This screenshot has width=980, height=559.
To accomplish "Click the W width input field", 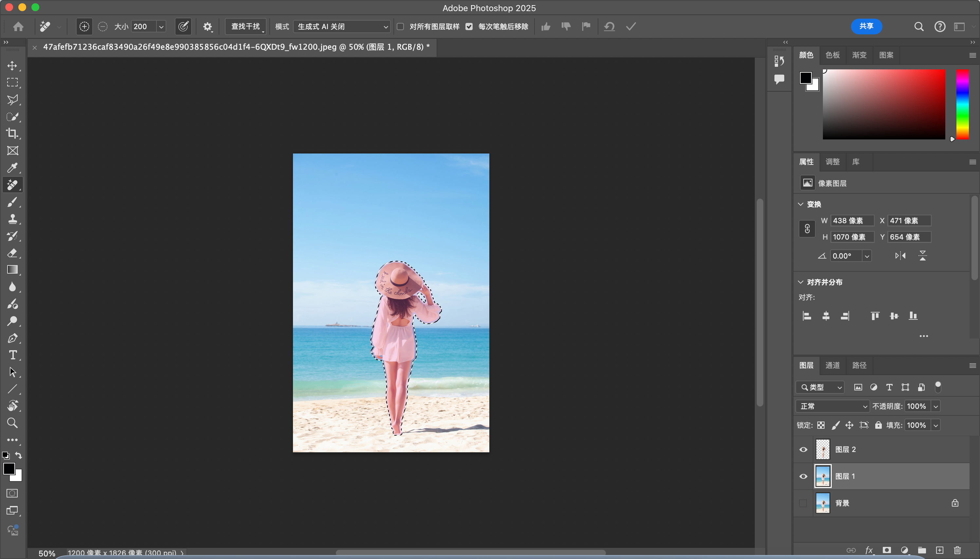I will pos(852,221).
